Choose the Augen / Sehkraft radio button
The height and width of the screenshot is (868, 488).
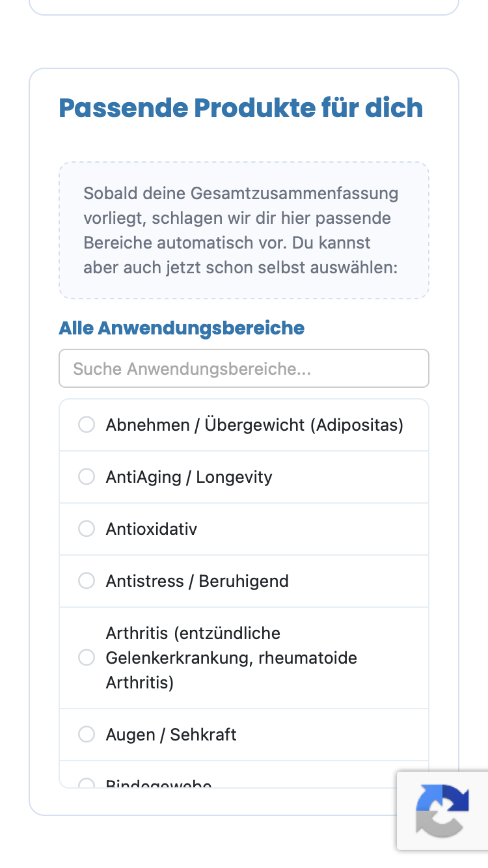pyautogui.click(x=87, y=735)
